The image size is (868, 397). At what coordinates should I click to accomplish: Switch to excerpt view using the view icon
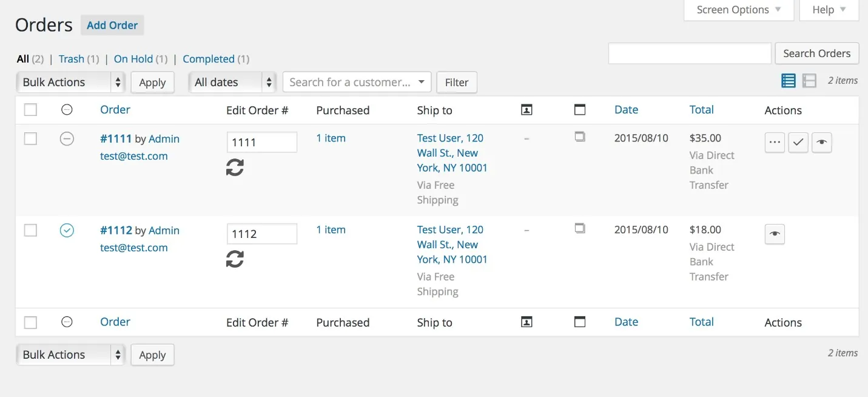[810, 80]
